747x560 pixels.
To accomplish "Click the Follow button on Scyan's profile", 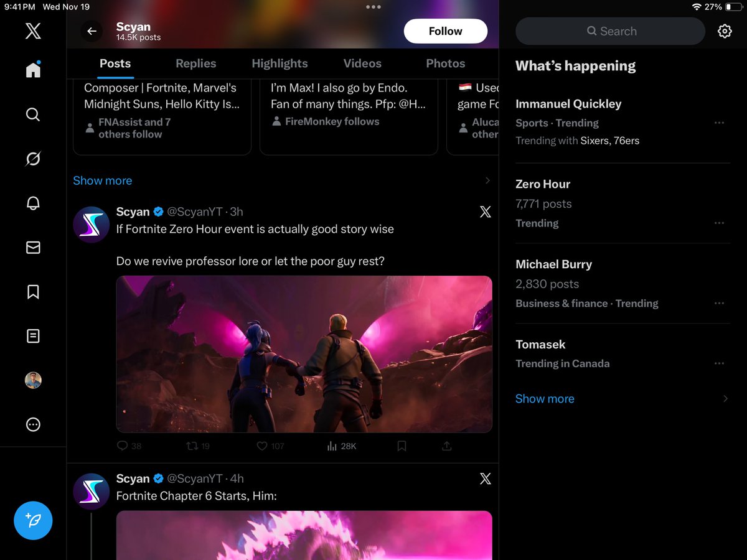I will [446, 30].
